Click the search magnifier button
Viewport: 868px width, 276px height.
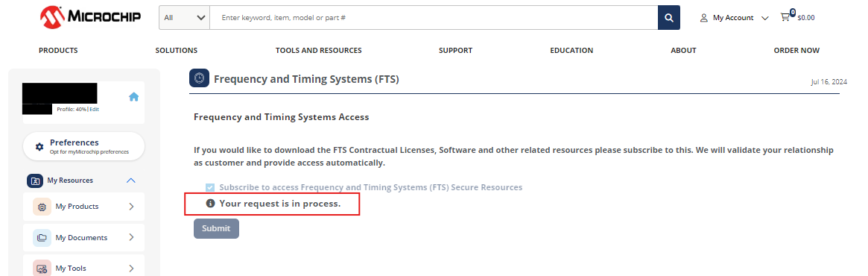pyautogui.click(x=669, y=18)
